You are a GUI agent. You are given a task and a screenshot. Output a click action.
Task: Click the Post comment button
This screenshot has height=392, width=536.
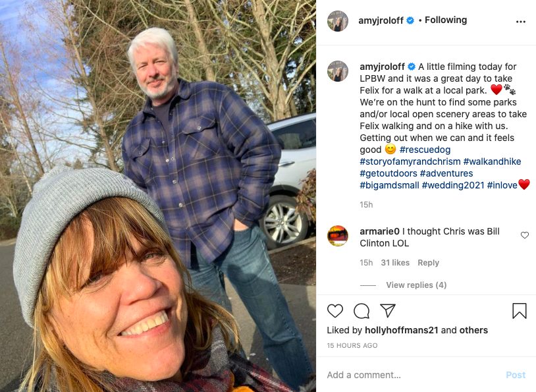[516, 375]
